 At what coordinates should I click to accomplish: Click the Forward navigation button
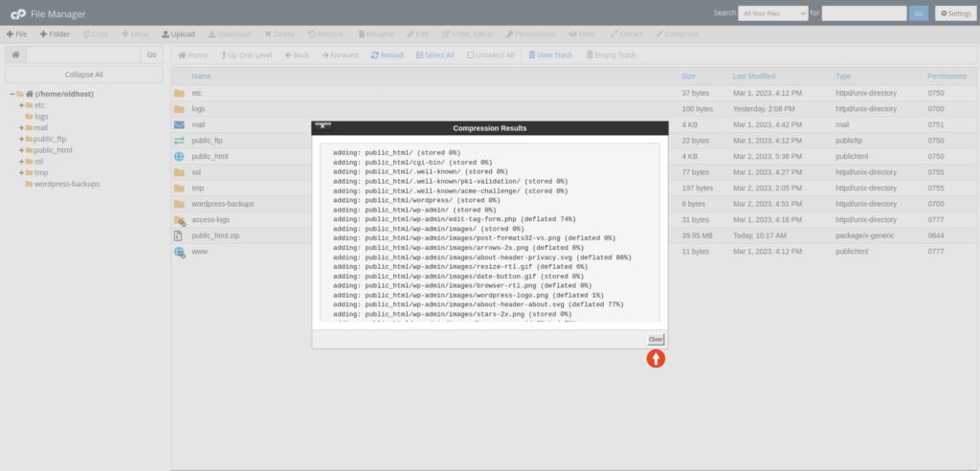tap(340, 55)
